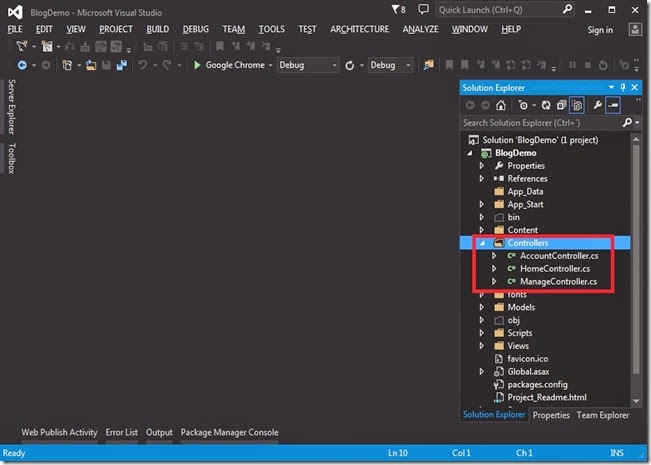
Task: Select packages.config file
Action: coord(537,384)
